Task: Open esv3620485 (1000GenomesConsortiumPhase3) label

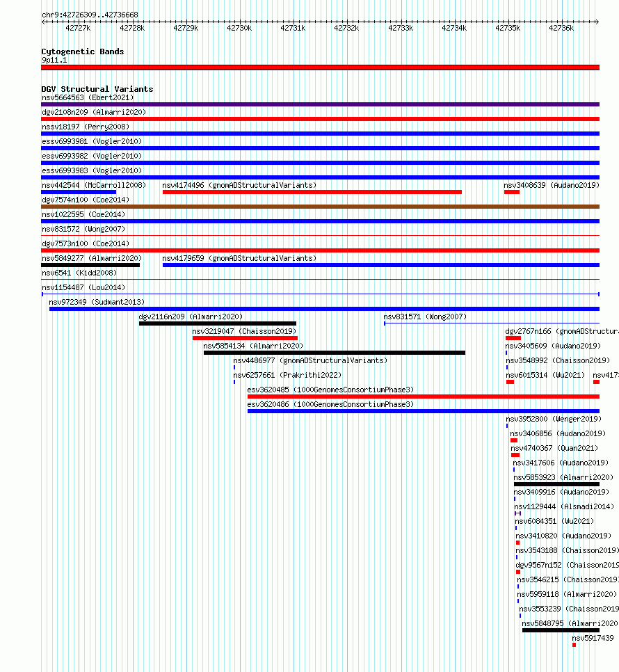Action: point(330,390)
